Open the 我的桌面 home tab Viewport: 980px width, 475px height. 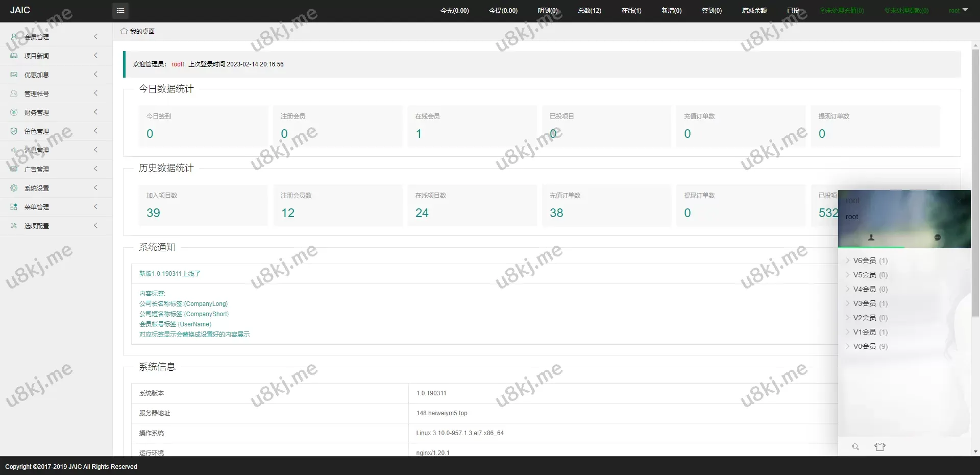tap(138, 31)
